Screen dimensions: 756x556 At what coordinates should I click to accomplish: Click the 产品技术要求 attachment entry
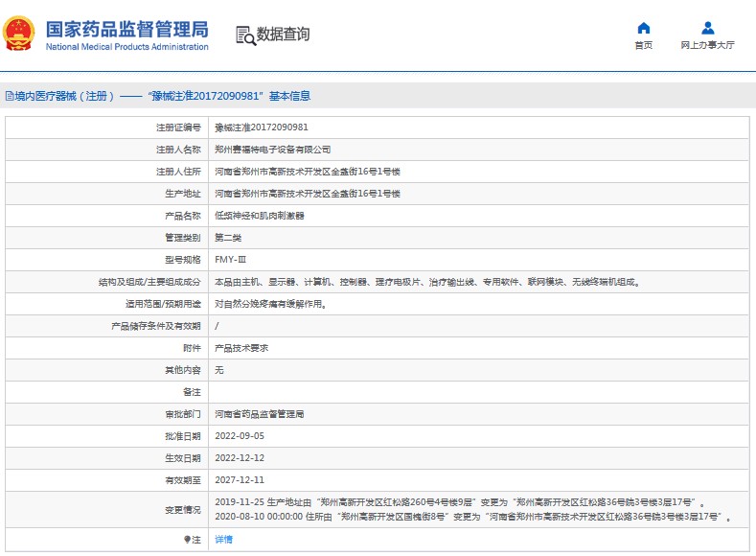(x=241, y=348)
